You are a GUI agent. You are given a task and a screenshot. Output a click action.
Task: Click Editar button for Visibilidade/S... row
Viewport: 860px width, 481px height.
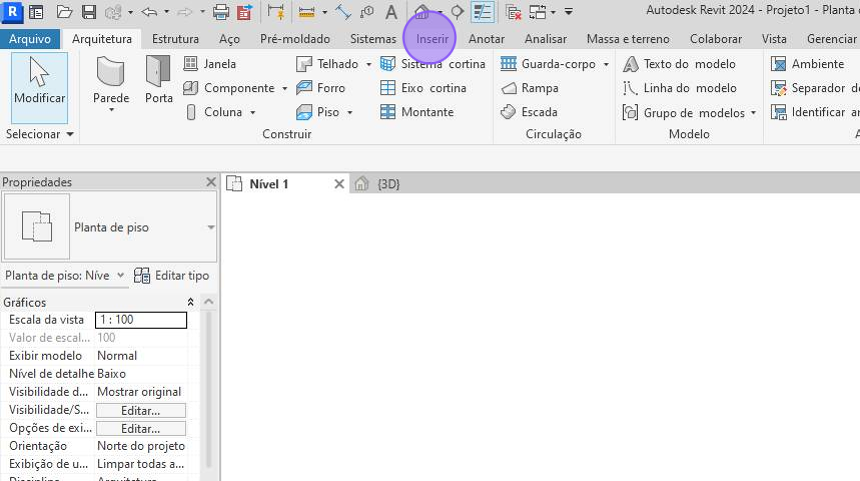coord(141,410)
